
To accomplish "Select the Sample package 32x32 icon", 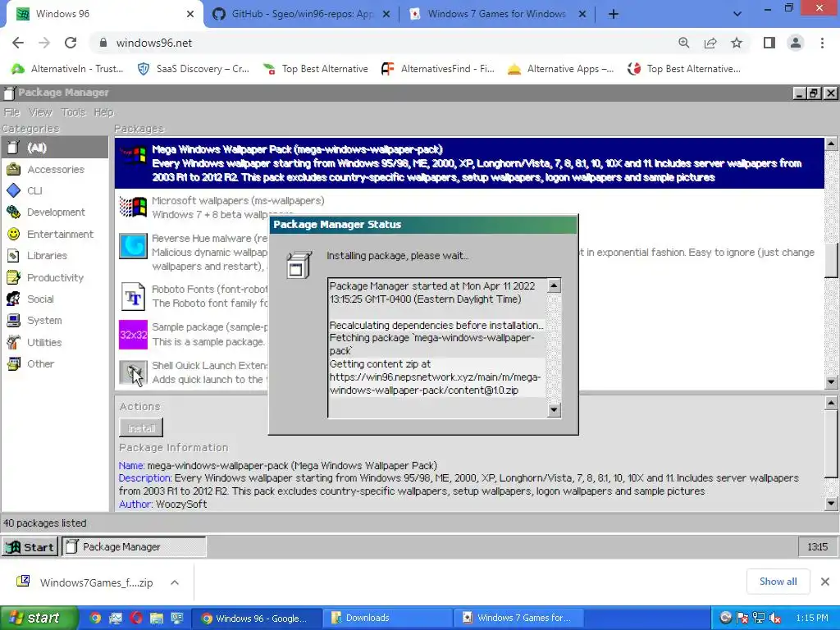I will [x=133, y=335].
